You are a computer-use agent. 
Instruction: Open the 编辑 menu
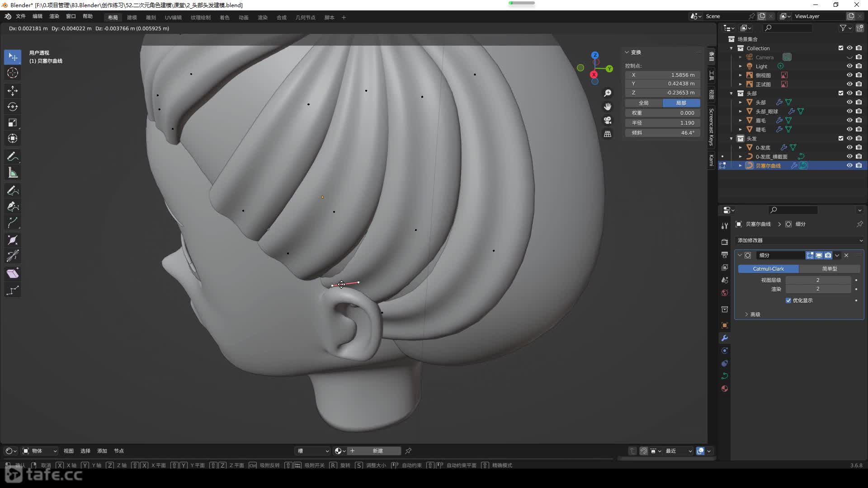[x=38, y=16]
